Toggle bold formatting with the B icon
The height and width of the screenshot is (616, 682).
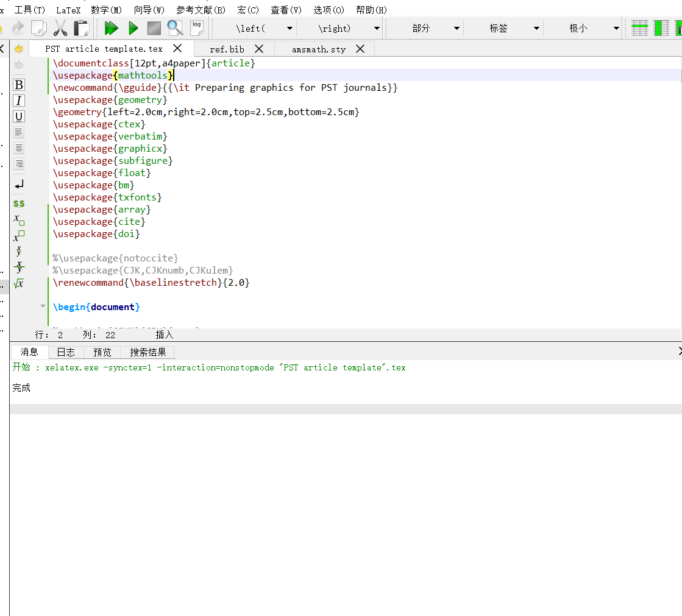click(x=18, y=85)
